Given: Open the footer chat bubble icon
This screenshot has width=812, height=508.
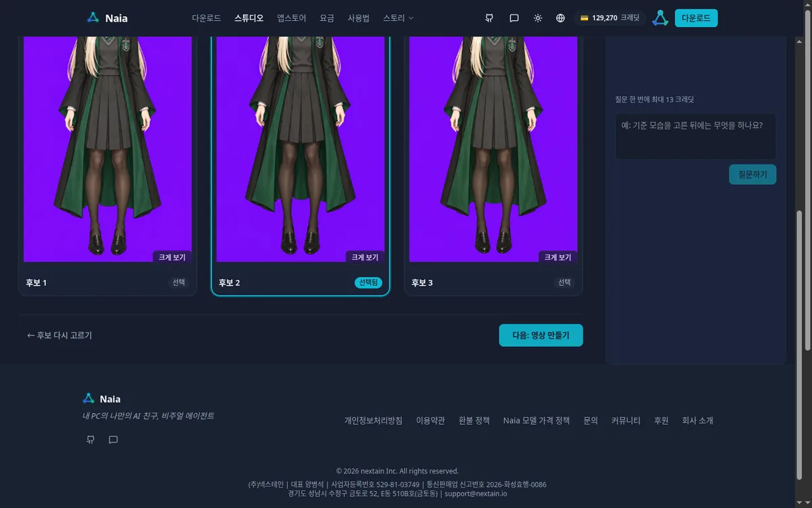Looking at the screenshot, I should click(113, 440).
